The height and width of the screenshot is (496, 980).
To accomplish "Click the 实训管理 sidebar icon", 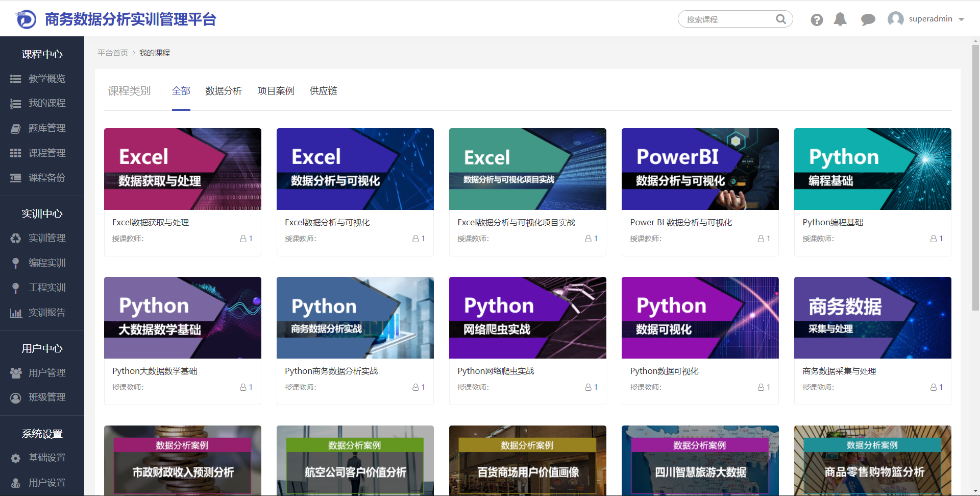I will coord(16,238).
